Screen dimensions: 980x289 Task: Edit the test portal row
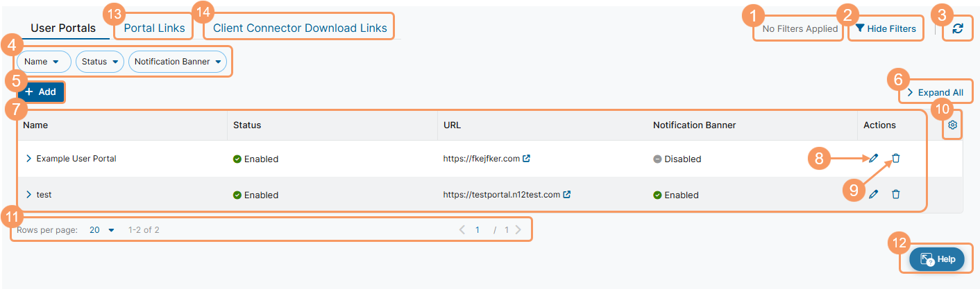873,194
